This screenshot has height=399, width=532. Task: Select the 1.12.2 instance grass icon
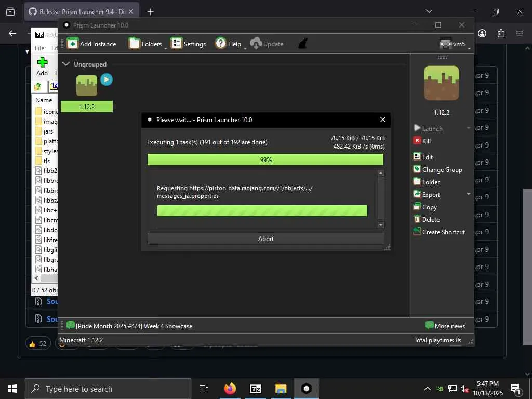[x=87, y=86]
